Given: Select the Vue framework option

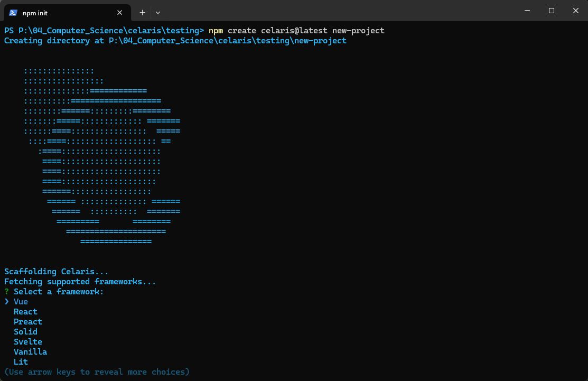Looking at the screenshot, I should coord(21,301).
